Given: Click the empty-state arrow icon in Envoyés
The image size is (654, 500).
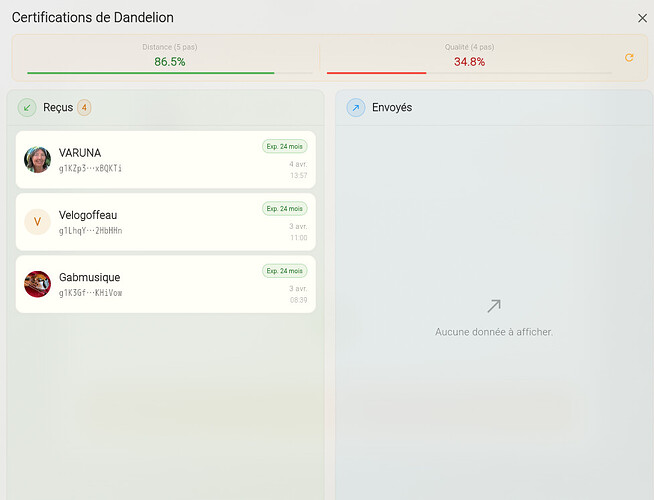Looking at the screenshot, I should (x=493, y=306).
